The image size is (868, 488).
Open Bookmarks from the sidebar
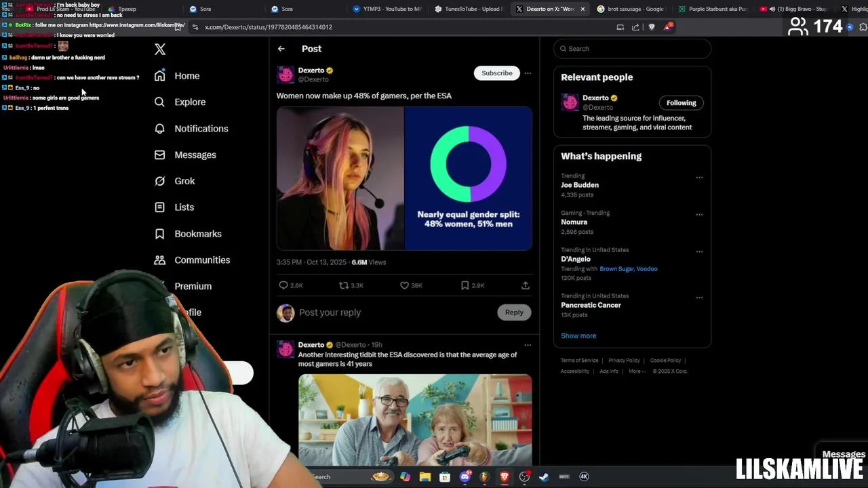tap(198, 234)
